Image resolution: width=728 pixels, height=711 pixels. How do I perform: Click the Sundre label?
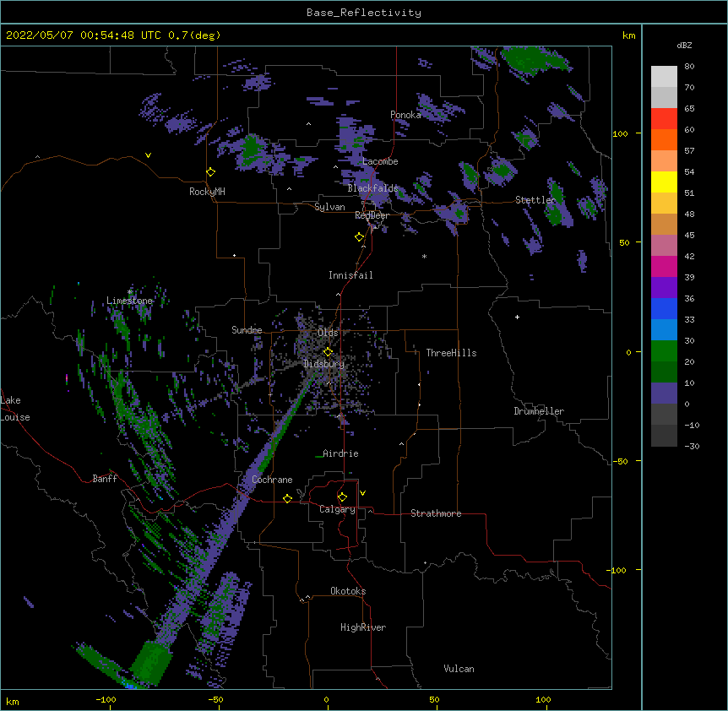coord(247,330)
